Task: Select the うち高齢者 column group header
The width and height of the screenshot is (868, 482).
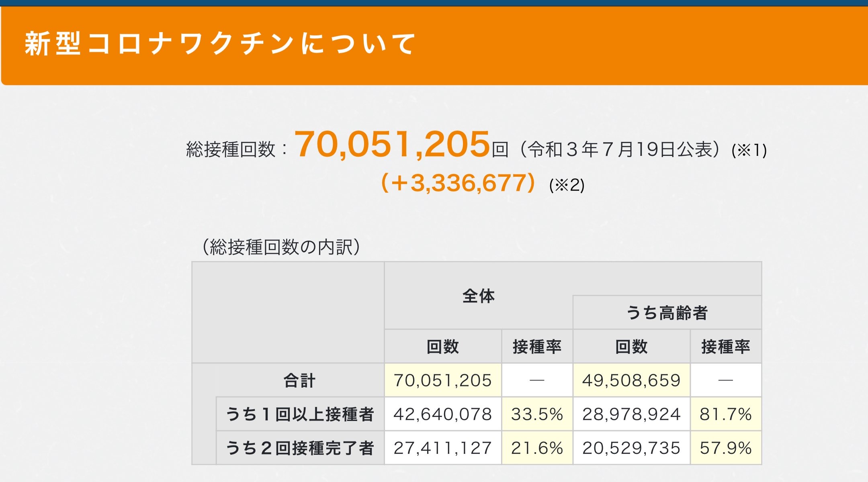Action: pyautogui.click(x=667, y=313)
